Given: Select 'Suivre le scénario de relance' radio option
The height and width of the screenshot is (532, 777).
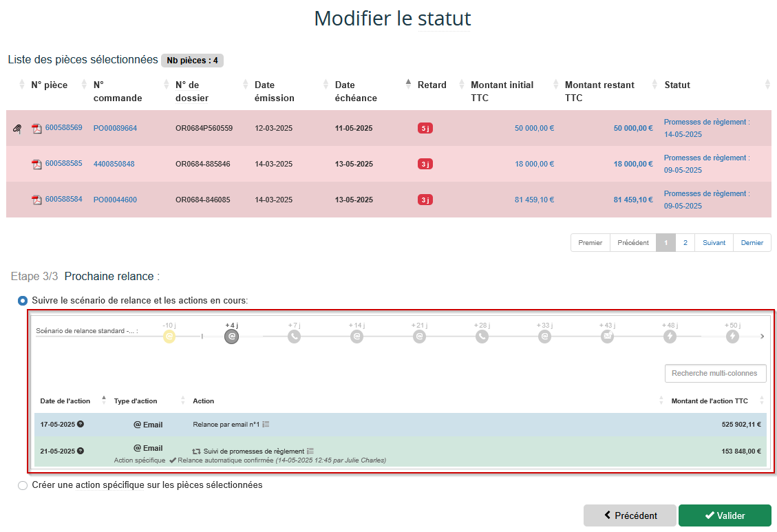Looking at the screenshot, I should [x=23, y=301].
